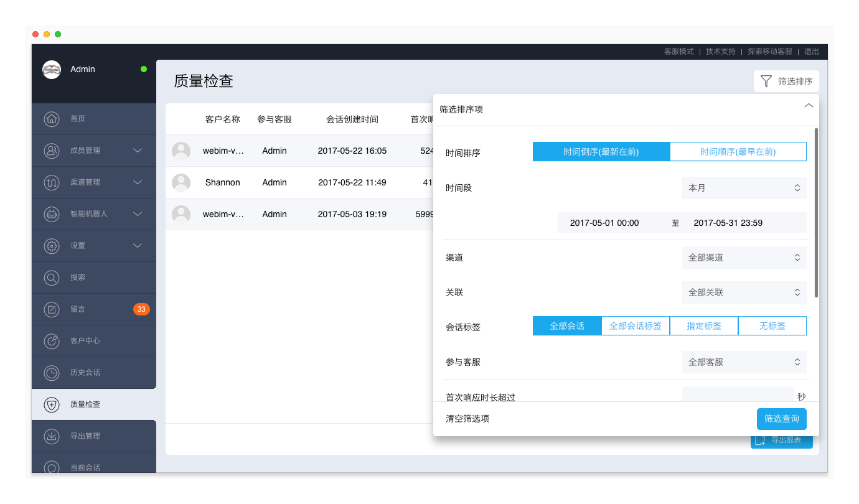Click the 筛选查询 button
The height and width of the screenshot is (504, 859).
coord(782,419)
